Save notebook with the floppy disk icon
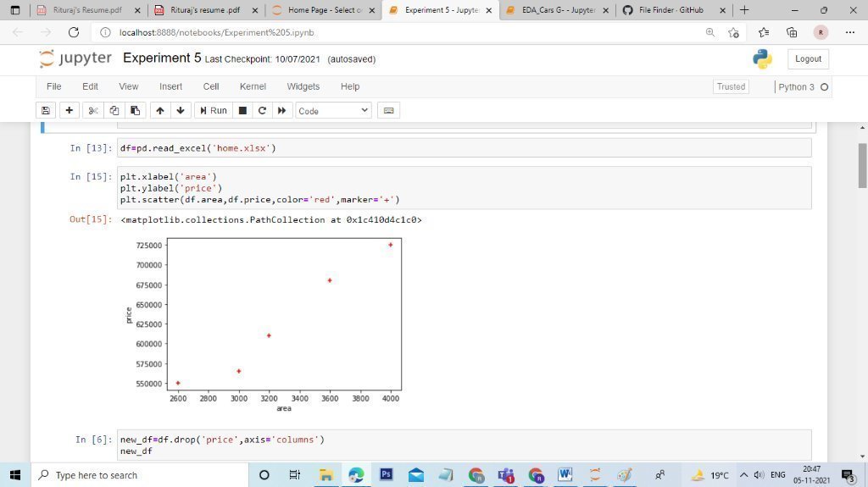Screen dimensions: 868x487 click(x=46, y=111)
